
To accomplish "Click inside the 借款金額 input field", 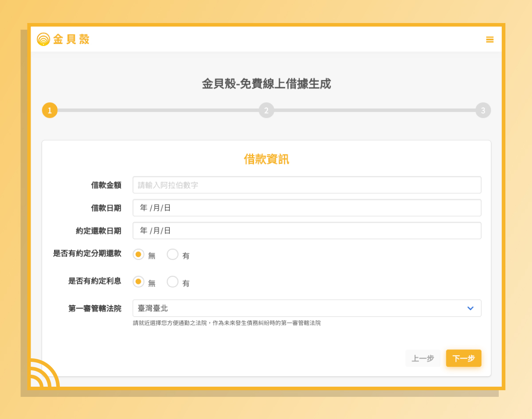I will [x=307, y=185].
